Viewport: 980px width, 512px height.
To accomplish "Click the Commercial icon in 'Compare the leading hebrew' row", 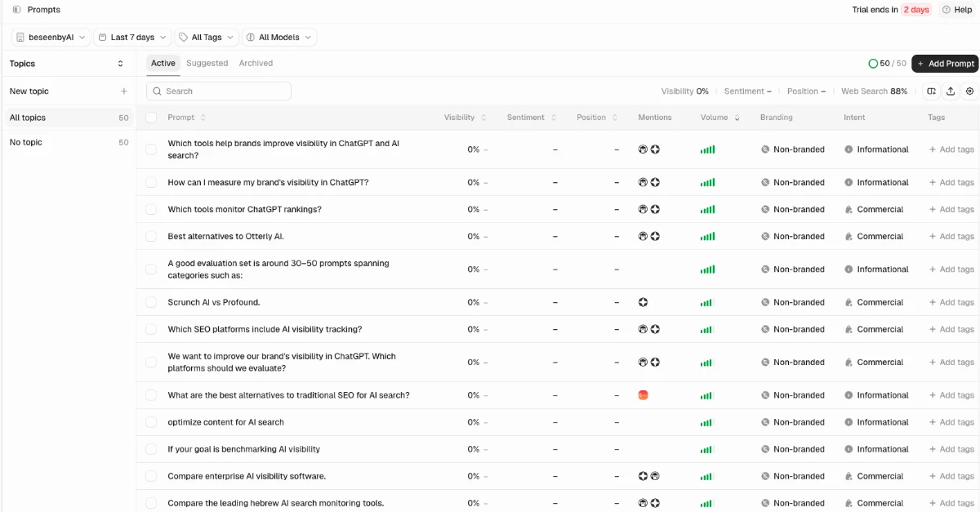I will (x=849, y=503).
